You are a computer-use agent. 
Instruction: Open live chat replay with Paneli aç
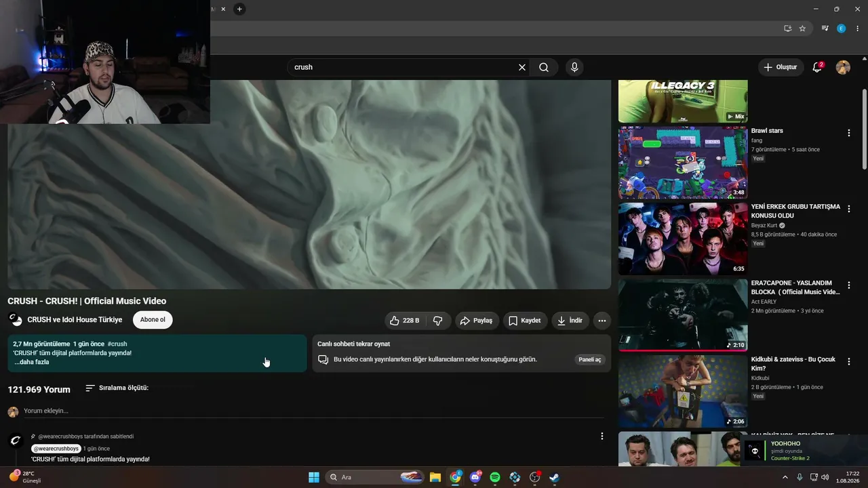click(589, 359)
